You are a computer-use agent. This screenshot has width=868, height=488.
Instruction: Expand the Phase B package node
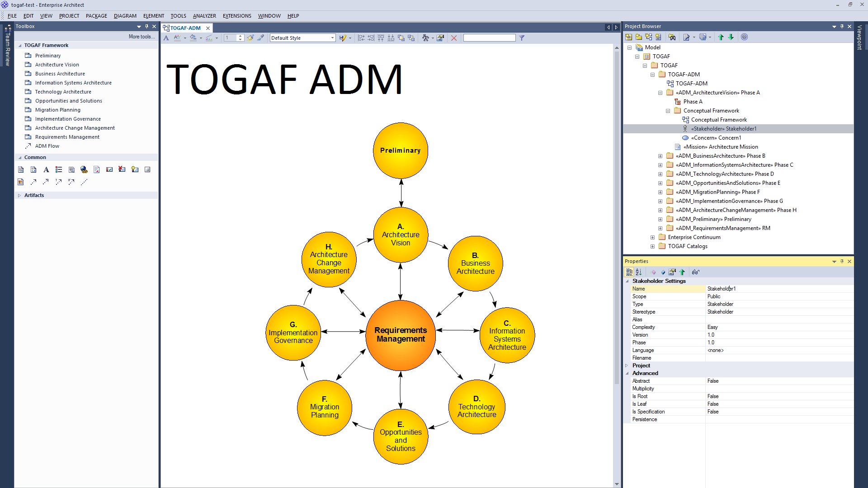660,156
